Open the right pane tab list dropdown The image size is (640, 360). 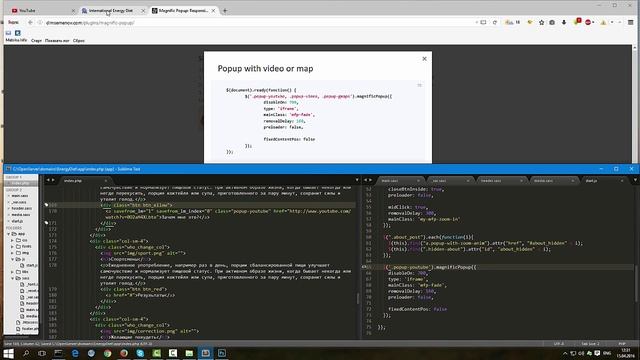[635, 180]
